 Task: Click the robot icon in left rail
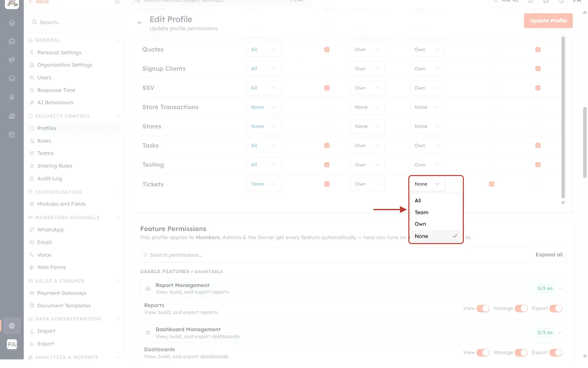click(x=12, y=97)
